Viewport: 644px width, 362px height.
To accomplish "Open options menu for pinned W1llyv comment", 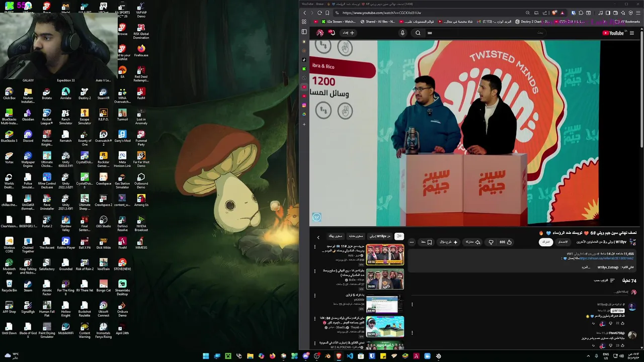I will click(412, 304).
